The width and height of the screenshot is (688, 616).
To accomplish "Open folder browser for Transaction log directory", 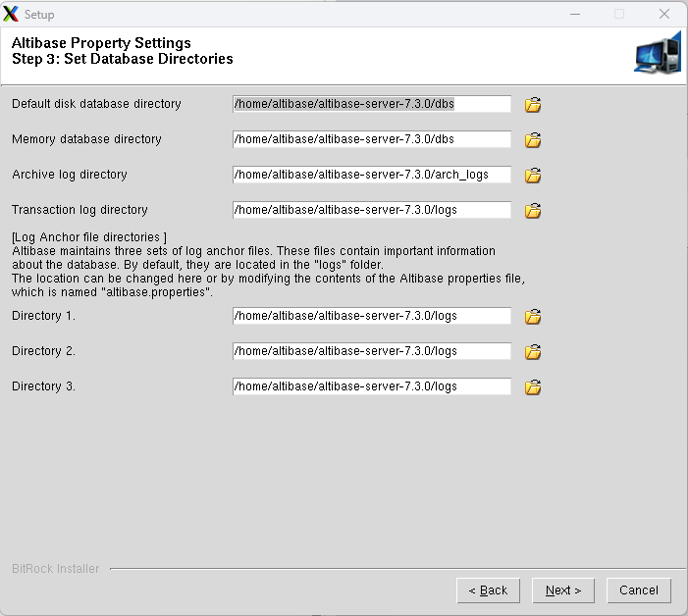I will 533,210.
